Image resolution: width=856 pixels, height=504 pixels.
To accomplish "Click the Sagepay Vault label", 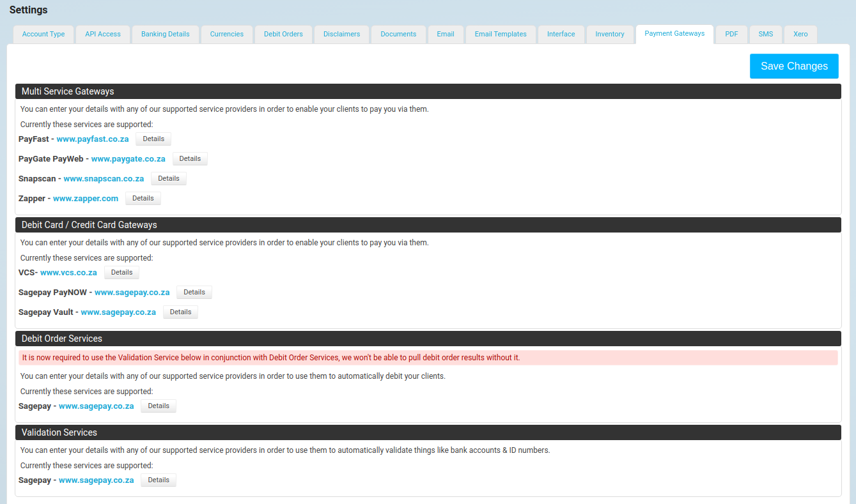I will pyautogui.click(x=46, y=312).
